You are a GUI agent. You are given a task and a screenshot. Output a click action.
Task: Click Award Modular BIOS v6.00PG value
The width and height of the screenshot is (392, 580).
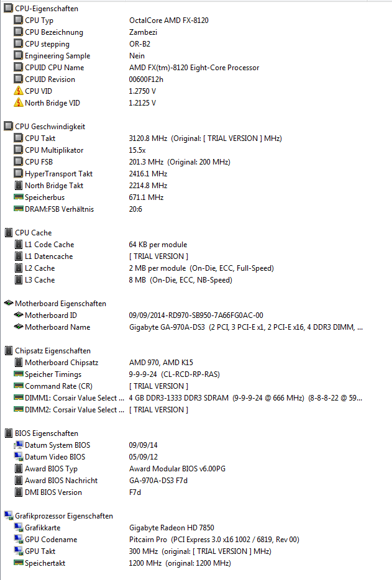[x=177, y=469]
